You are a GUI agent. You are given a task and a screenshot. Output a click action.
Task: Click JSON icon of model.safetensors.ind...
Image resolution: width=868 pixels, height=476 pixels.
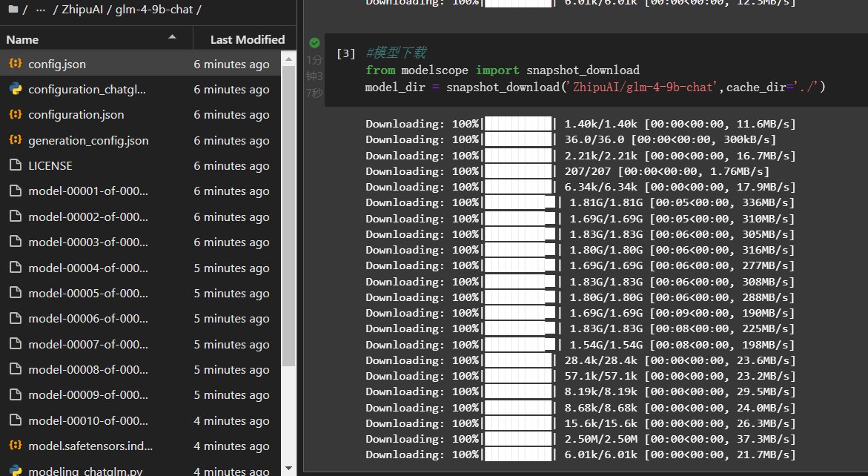16,446
